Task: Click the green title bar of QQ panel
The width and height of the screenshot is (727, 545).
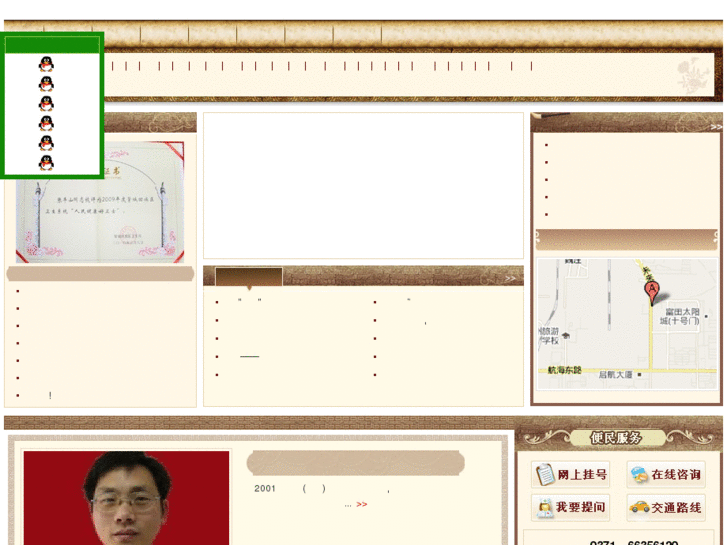Action: [52, 45]
